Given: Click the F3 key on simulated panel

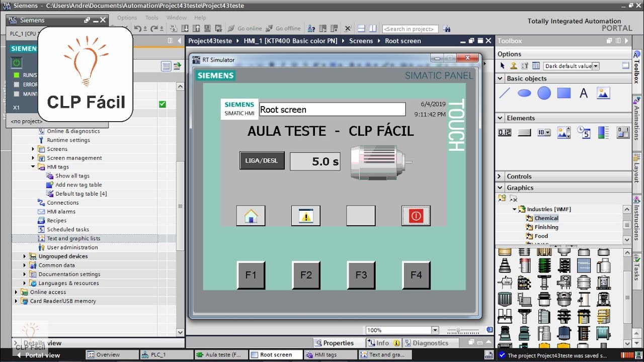Looking at the screenshot, I should (x=361, y=275).
